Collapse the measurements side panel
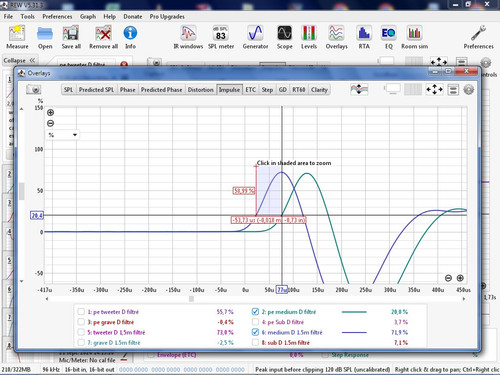The image size is (500, 375). point(19,60)
